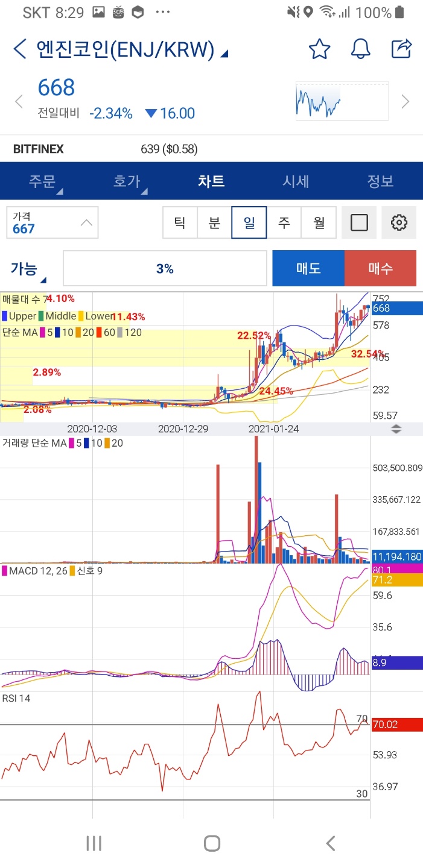Click the volume value 11,194.180 tag

(396, 556)
